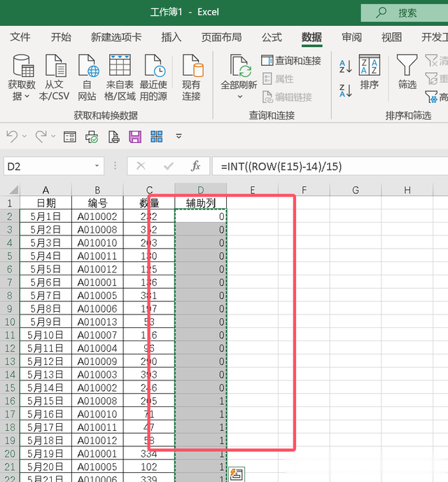Image resolution: width=448 pixels, height=482 pixels.
Task: Select column G header
Action: point(356,190)
